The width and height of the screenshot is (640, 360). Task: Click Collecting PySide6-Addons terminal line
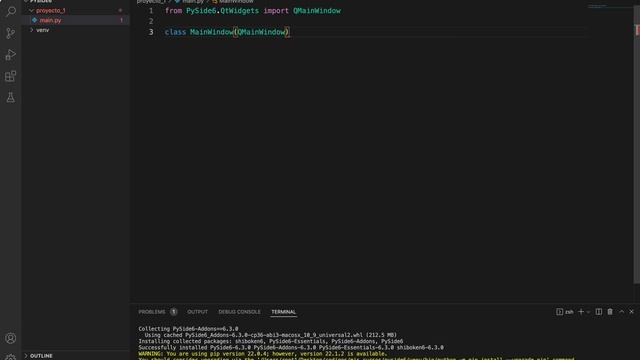pyautogui.click(x=188, y=329)
